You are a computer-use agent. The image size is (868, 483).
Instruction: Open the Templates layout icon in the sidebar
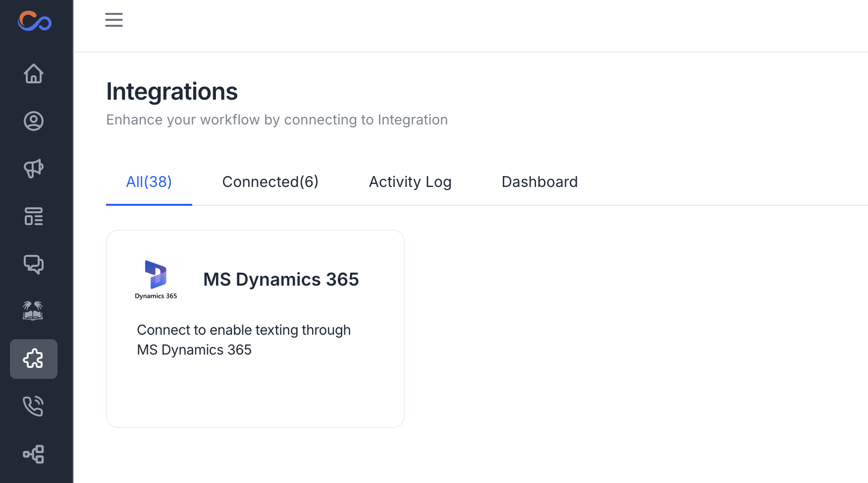coord(34,216)
